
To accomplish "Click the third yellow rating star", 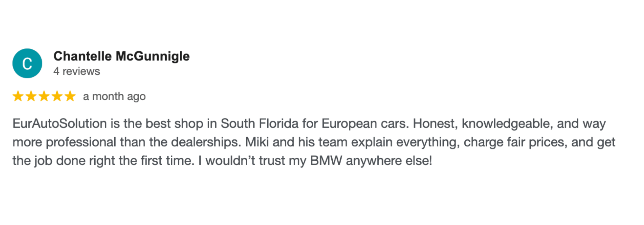I will tap(44, 96).
